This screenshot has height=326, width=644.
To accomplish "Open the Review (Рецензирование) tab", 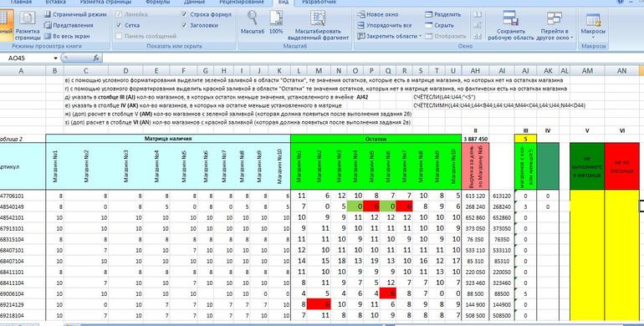I will (242, 2).
